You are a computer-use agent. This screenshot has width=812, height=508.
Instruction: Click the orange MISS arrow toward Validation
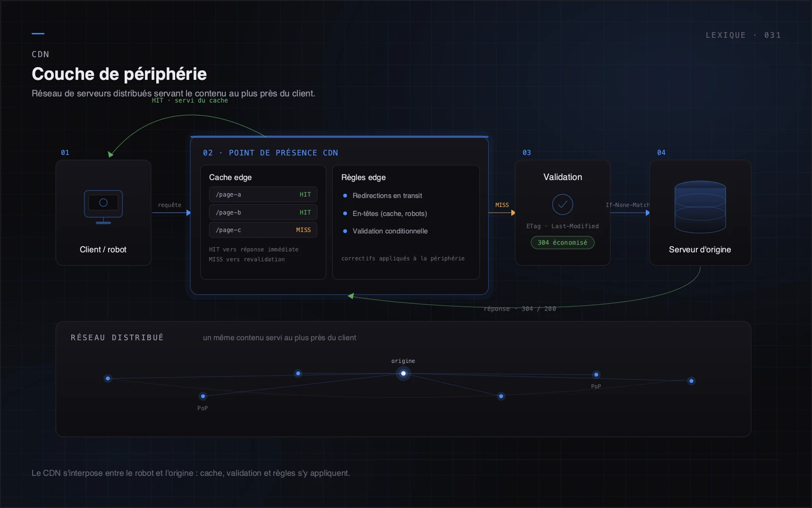pos(502,213)
